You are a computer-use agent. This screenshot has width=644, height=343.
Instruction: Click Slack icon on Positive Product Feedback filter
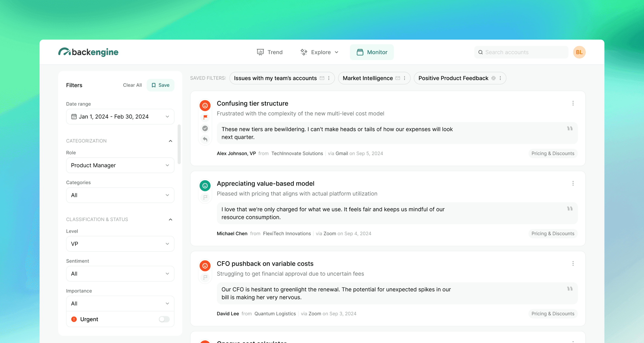coord(494,78)
